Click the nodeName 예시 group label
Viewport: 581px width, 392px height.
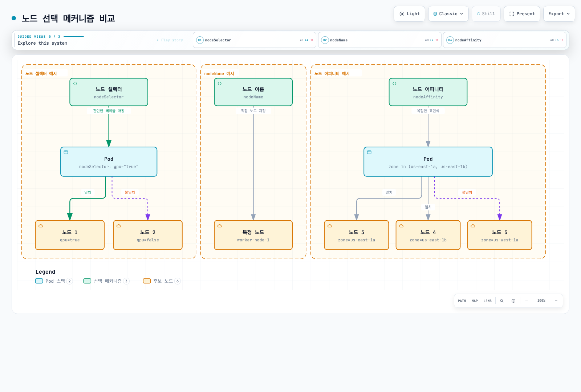pos(219,74)
